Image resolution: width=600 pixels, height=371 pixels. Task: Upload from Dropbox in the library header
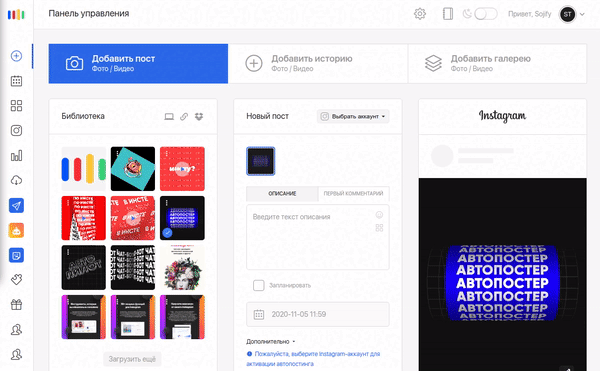[x=199, y=116]
